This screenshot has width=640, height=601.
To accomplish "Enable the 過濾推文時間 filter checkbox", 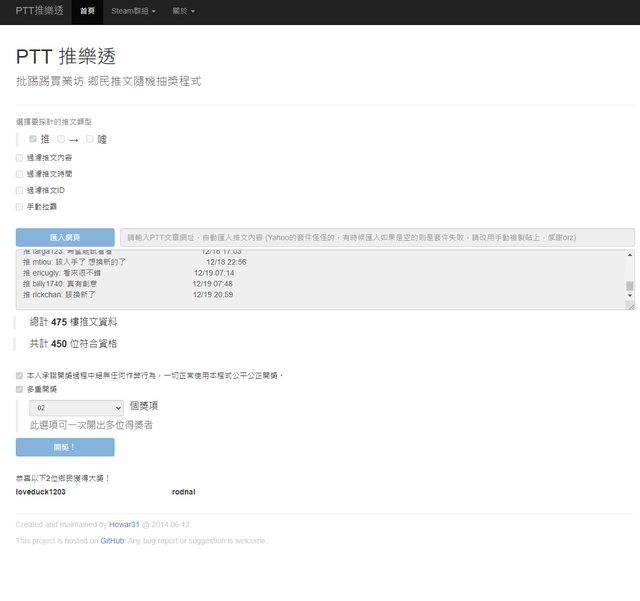I will tap(20, 173).
